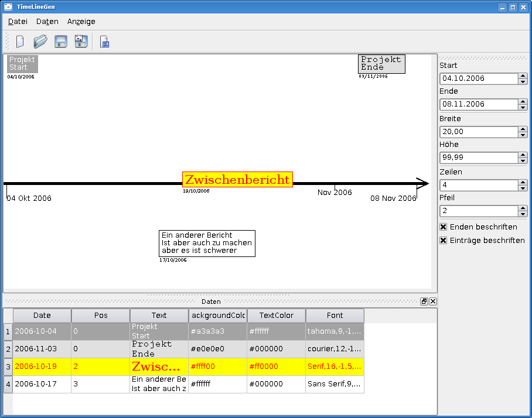Image resolution: width=532 pixels, height=418 pixels.
Task: Click the Start date input field
Action: coord(479,78)
